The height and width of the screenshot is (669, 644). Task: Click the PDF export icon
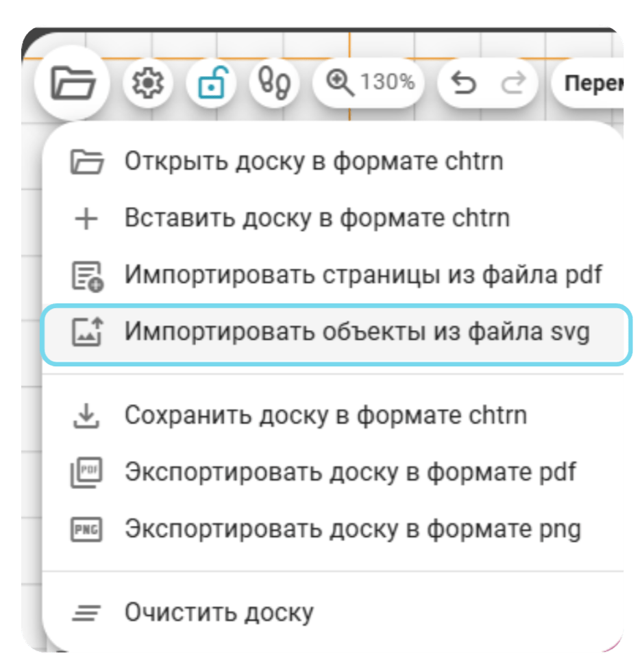(86, 472)
